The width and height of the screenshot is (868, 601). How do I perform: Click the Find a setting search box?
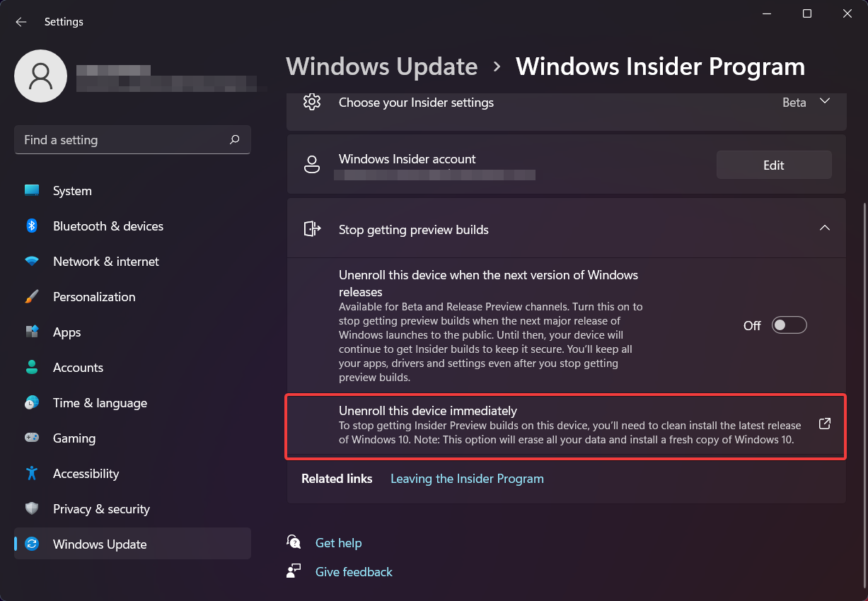coord(132,140)
